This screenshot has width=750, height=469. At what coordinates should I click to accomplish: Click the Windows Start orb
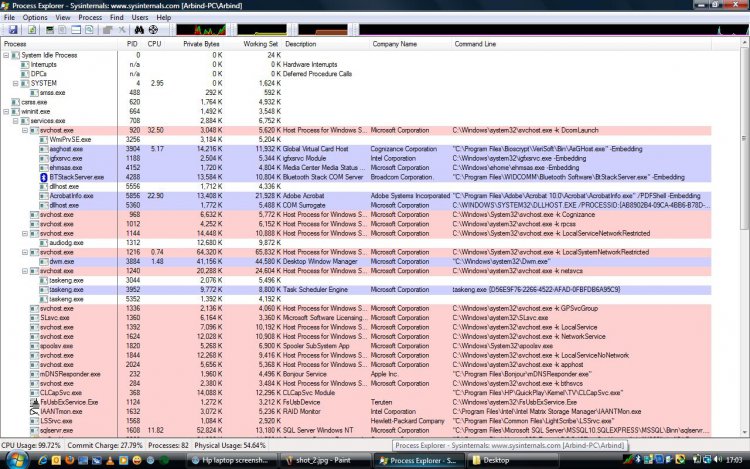coord(17,459)
